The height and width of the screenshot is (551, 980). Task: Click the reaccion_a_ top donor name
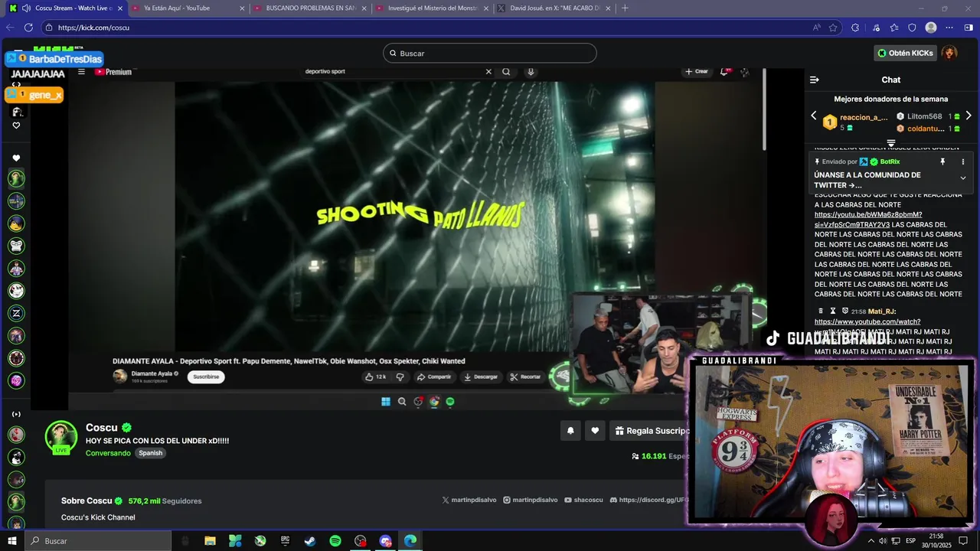pos(864,117)
